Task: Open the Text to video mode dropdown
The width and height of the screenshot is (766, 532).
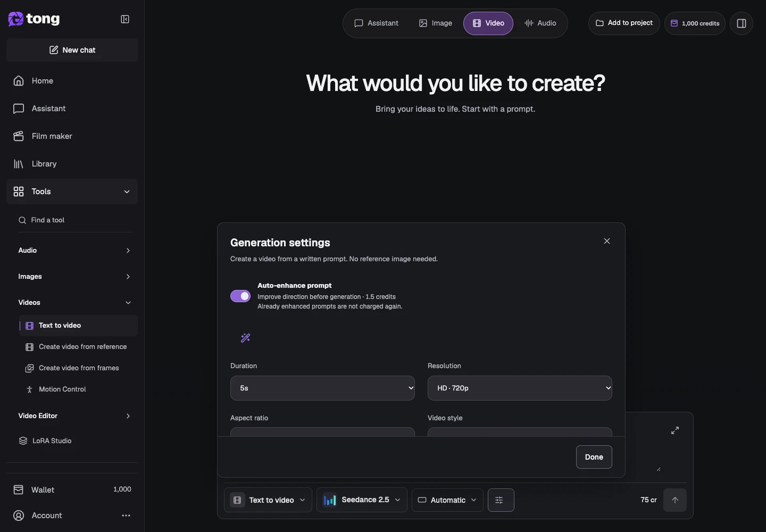Action: (268, 500)
